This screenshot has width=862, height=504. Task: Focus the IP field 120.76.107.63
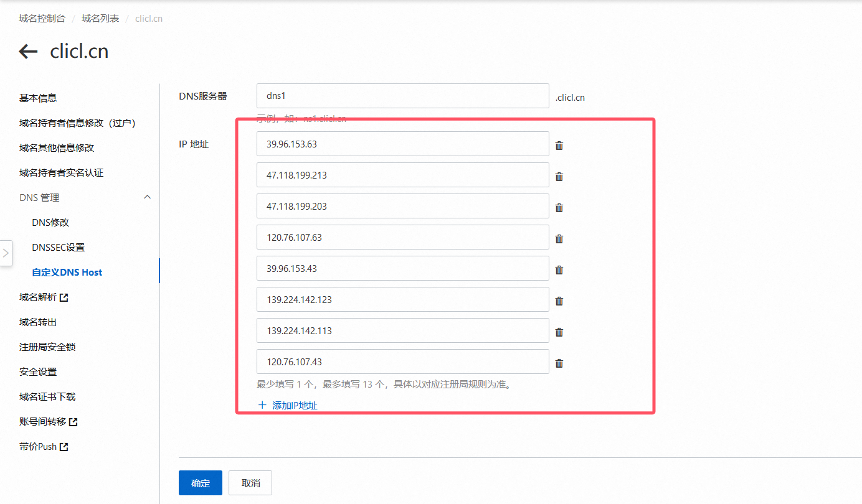click(x=403, y=237)
